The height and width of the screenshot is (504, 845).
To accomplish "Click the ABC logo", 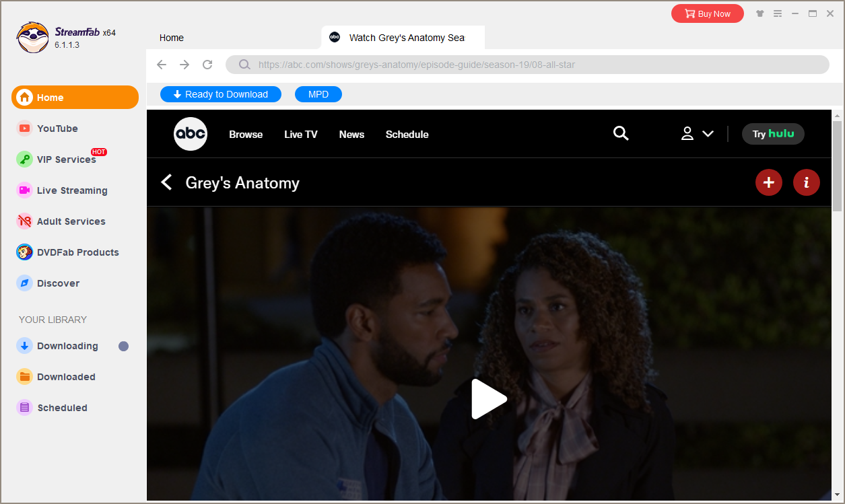I will tap(191, 134).
